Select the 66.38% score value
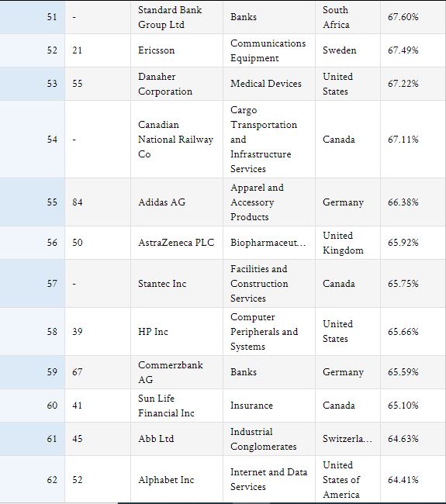Image resolution: width=446 pixels, height=504 pixels. pyautogui.click(x=403, y=202)
